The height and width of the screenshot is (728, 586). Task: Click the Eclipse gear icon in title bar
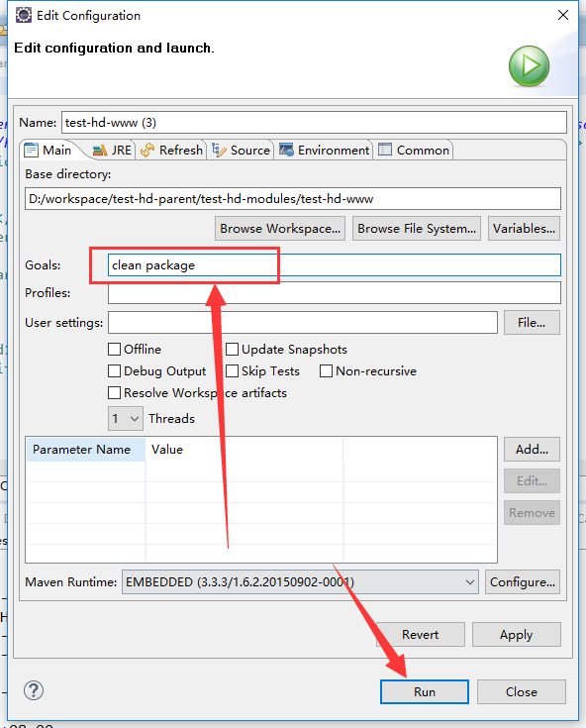coord(23,15)
